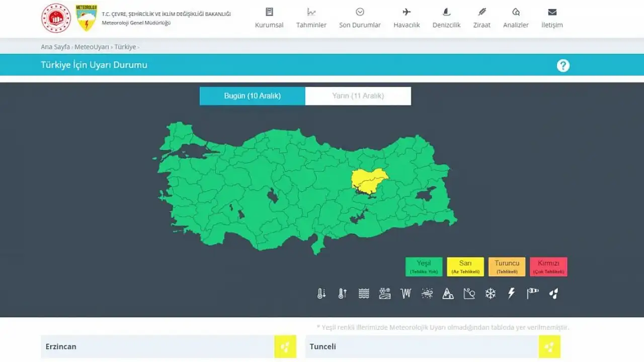Screen dimensions: 644x362
Task: Select the snowflake snowfall warning icon
Action: pos(491,294)
